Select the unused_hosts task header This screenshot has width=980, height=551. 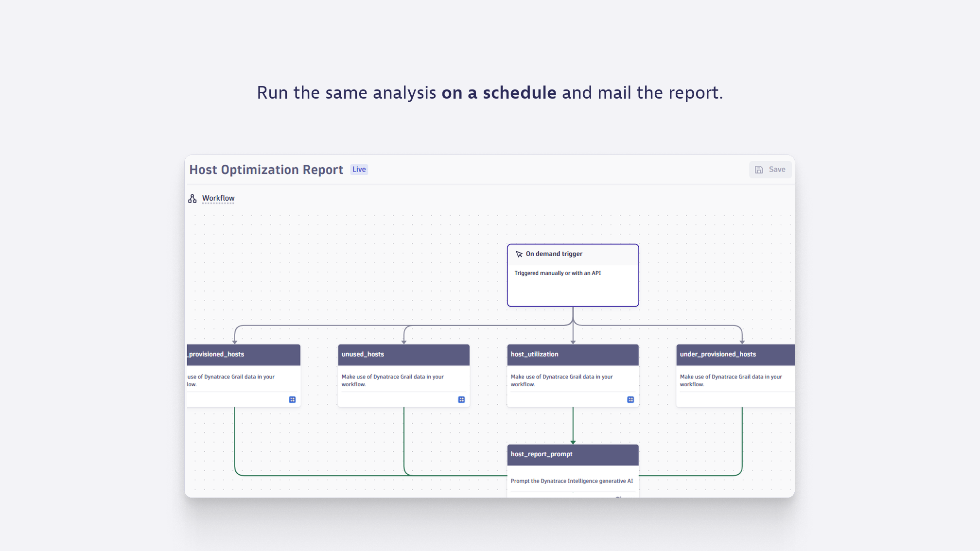(403, 355)
